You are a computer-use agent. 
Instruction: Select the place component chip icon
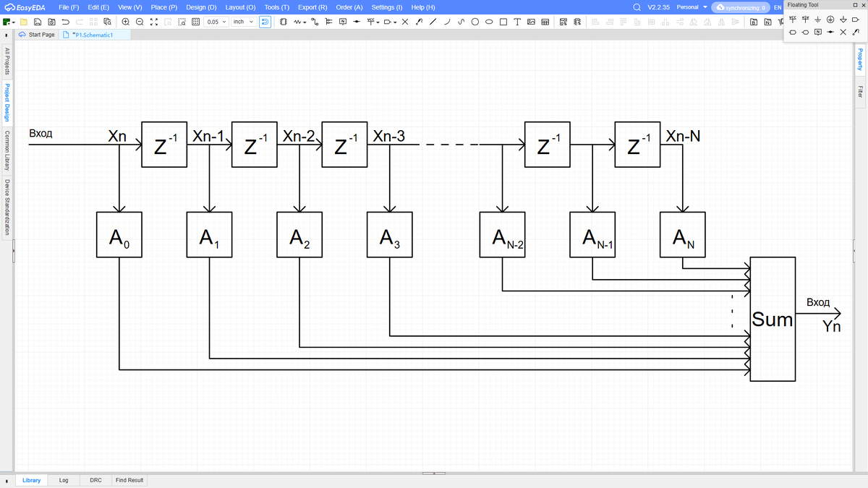(283, 22)
